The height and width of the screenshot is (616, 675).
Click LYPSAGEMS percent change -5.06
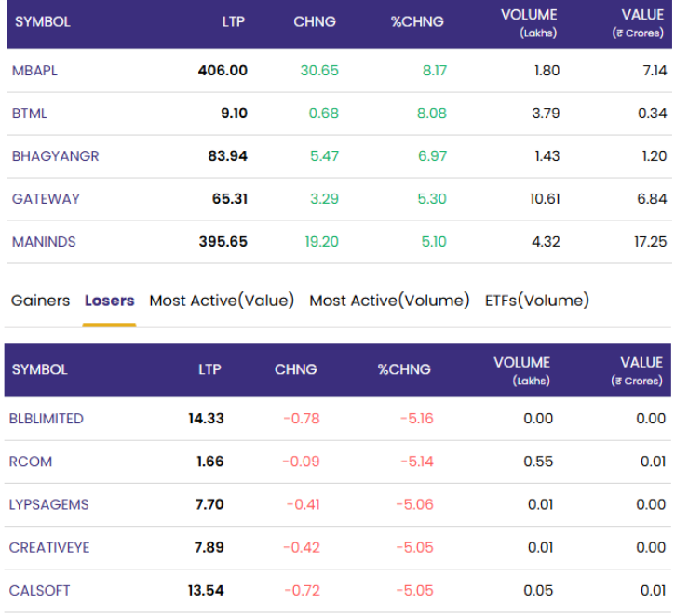coord(415,504)
